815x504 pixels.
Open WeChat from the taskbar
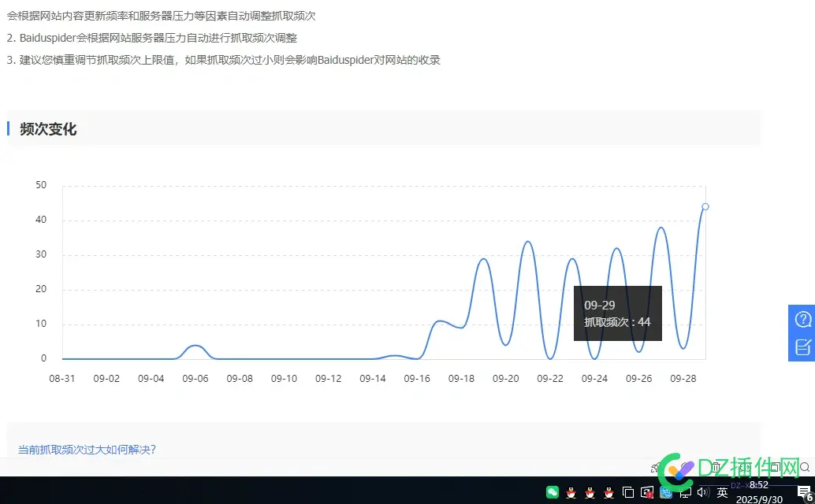(553, 492)
